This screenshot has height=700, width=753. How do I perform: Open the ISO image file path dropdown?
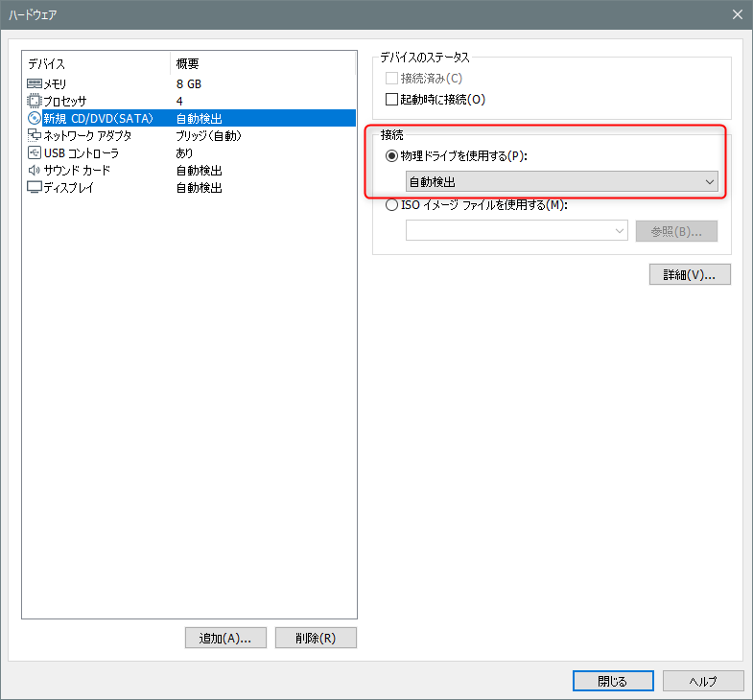(517, 230)
